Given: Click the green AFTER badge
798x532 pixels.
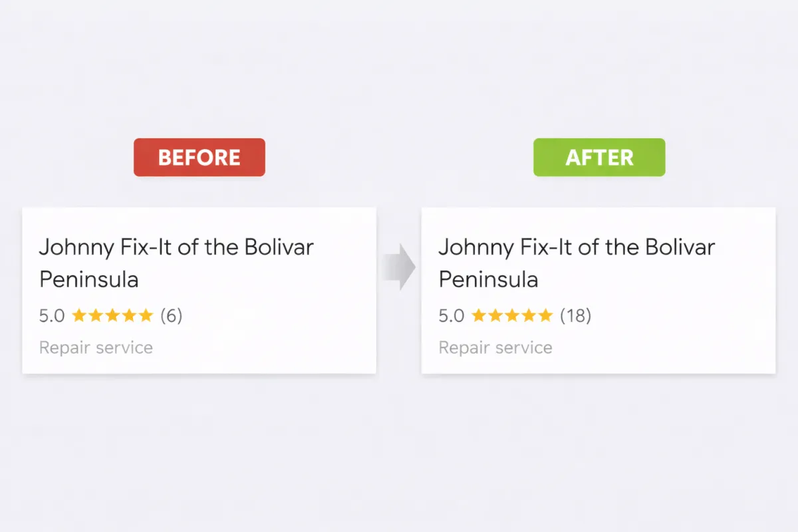Looking at the screenshot, I should (598, 158).
